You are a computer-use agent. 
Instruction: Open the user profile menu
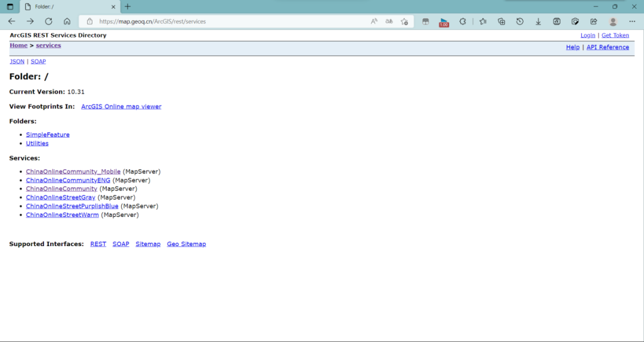613,21
